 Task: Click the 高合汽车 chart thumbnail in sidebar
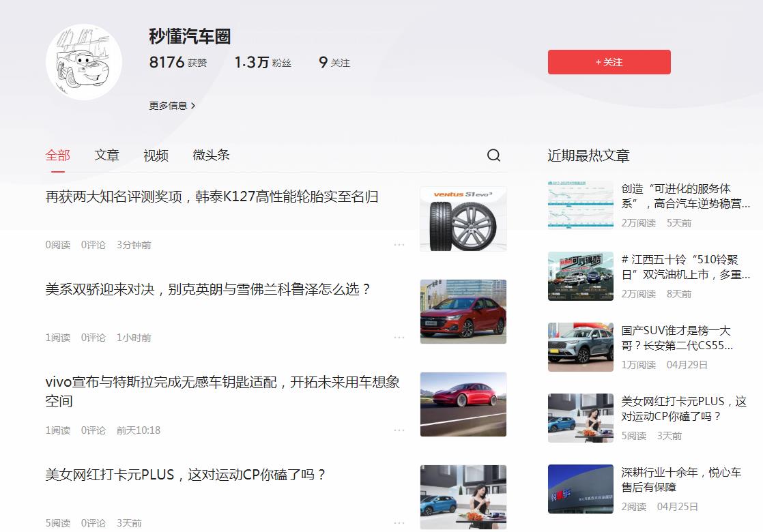point(581,205)
